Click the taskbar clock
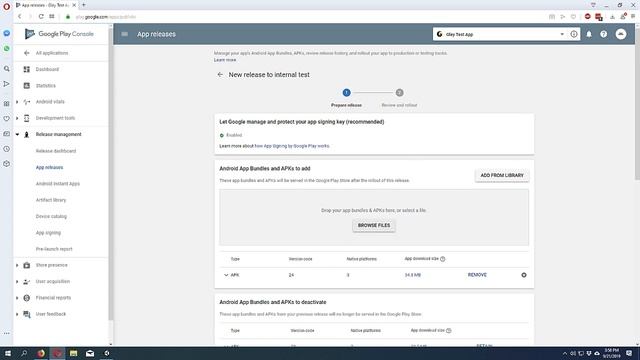The width and height of the screenshot is (640, 360). click(x=611, y=353)
